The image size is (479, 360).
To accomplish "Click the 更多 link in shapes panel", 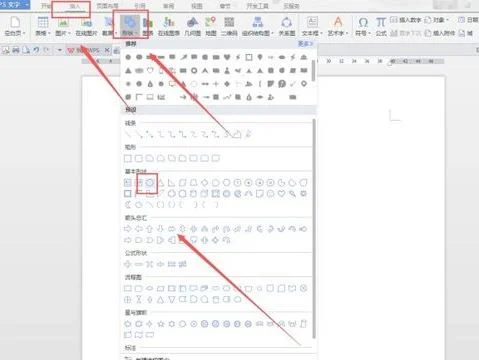I will pyautogui.click(x=305, y=44).
